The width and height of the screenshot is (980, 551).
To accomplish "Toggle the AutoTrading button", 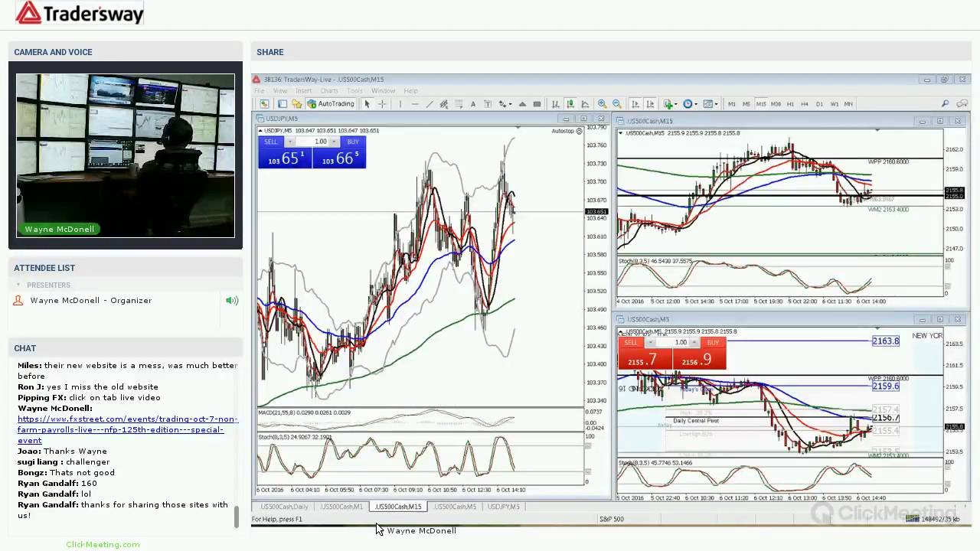I will pyautogui.click(x=331, y=103).
